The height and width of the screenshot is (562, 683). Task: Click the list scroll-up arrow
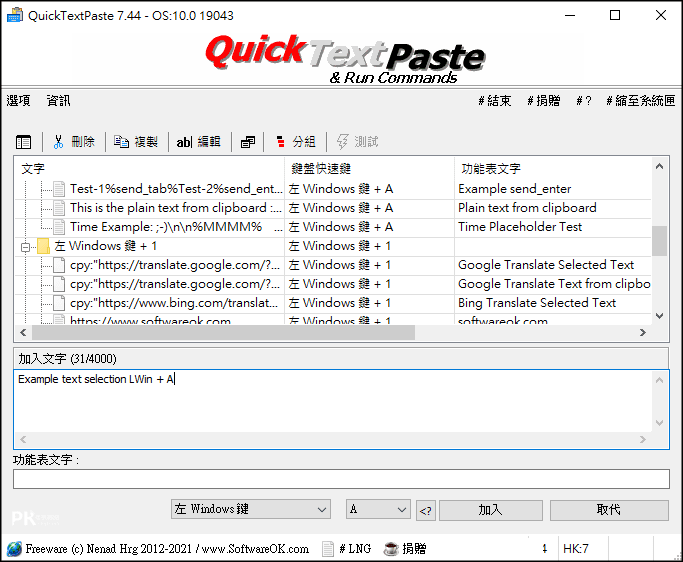pyautogui.click(x=659, y=166)
